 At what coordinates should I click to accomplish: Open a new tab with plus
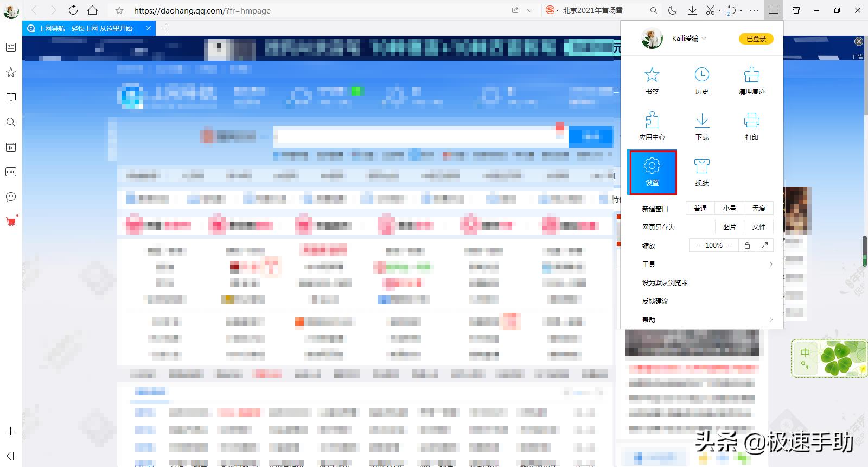(x=165, y=28)
